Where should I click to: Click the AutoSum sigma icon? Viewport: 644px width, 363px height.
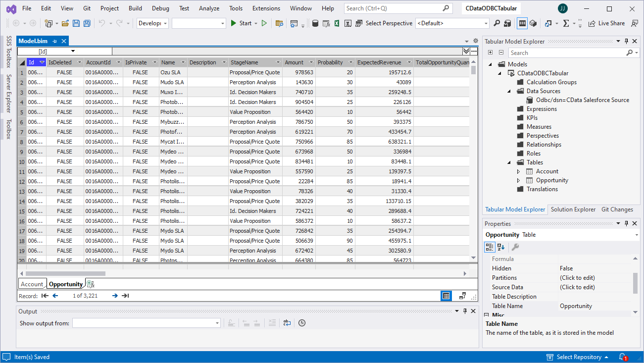click(566, 23)
